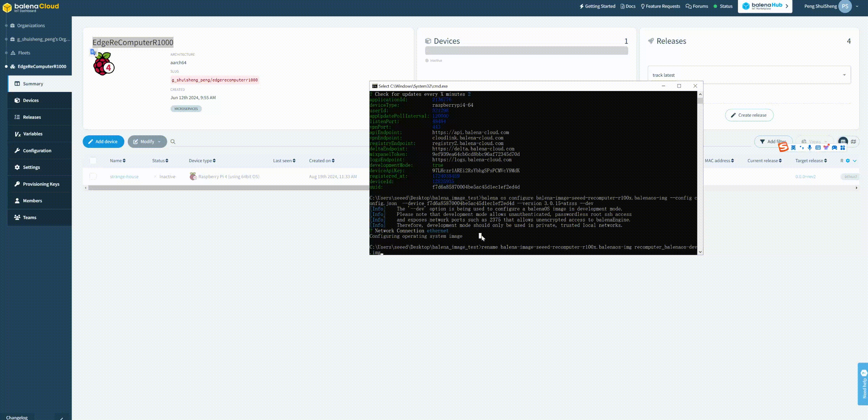This screenshot has width=868, height=420.
Task: Check the strange-house device row checkbox
Action: click(x=93, y=177)
